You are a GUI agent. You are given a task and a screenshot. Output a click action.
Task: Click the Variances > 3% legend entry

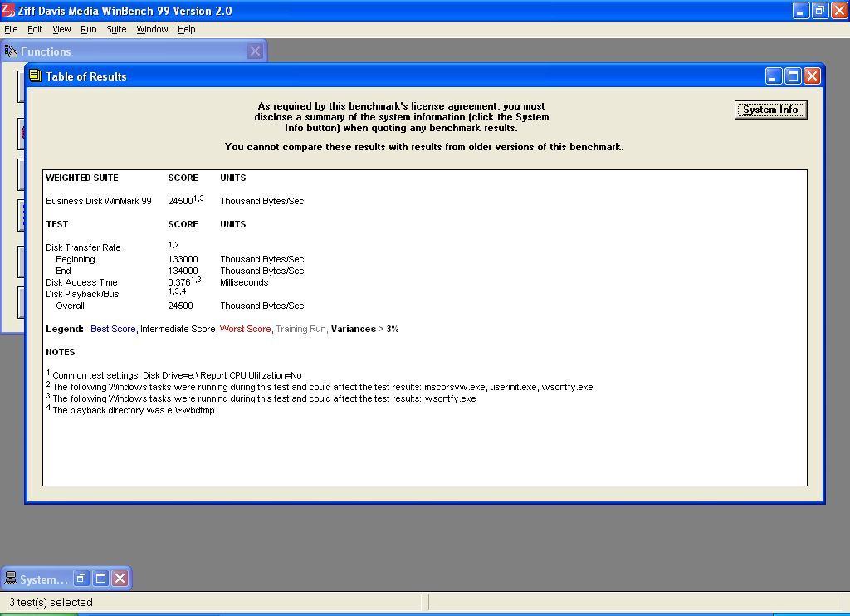tap(365, 329)
